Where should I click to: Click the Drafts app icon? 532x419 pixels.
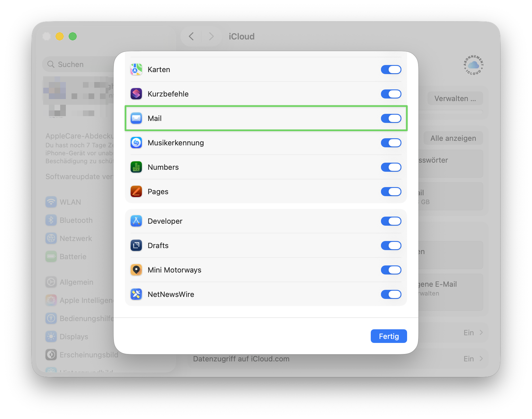pos(136,246)
